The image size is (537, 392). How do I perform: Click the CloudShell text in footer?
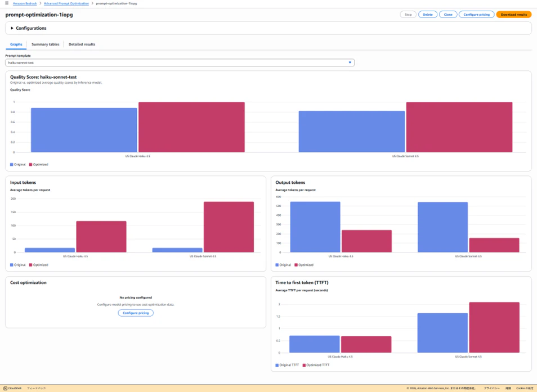(15, 388)
